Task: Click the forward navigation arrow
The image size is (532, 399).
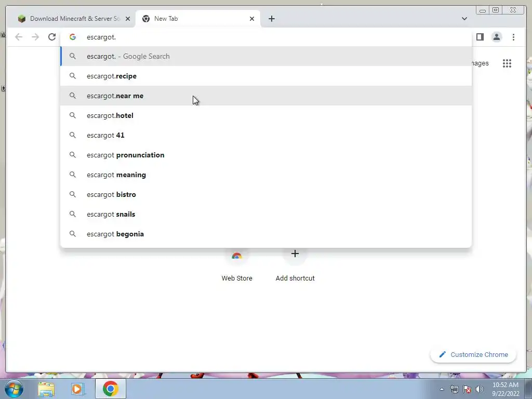Action: pos(35,37)
